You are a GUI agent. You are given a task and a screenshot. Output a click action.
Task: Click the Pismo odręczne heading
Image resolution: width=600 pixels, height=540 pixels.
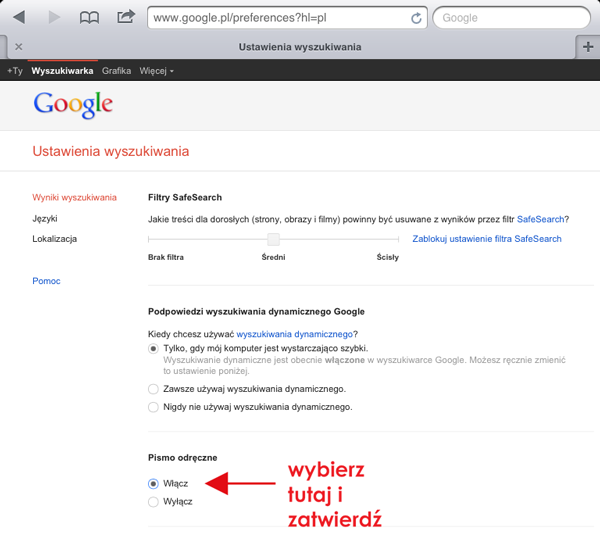pos(183,458)
